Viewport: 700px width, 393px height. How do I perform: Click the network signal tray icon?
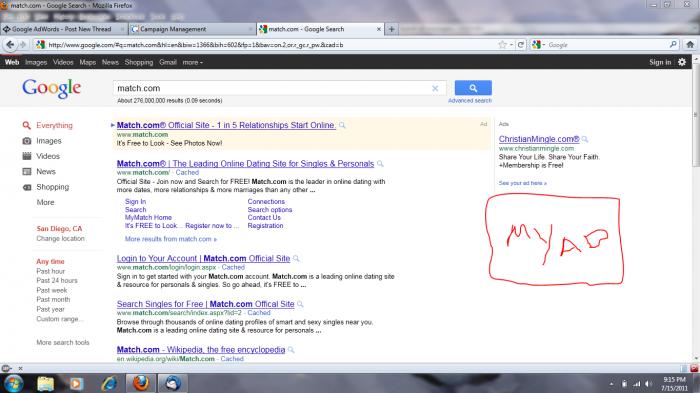[637, 384]
